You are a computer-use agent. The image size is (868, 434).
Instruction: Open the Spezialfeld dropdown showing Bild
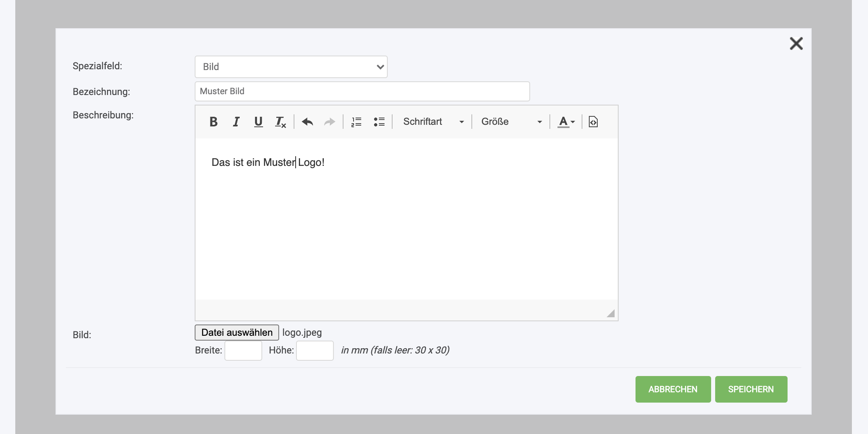(x=291, y=67)
